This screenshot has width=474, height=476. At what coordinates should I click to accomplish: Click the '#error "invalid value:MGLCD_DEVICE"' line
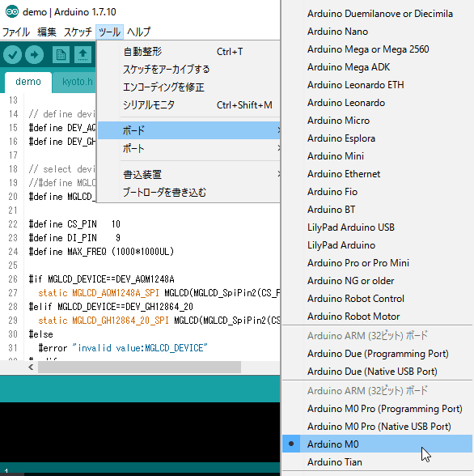tap(123, 348)
